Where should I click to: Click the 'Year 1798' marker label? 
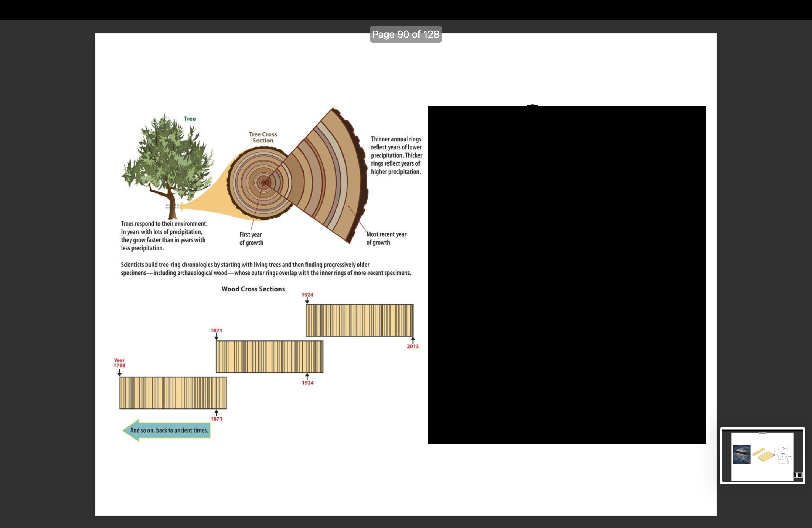(119, 363)
